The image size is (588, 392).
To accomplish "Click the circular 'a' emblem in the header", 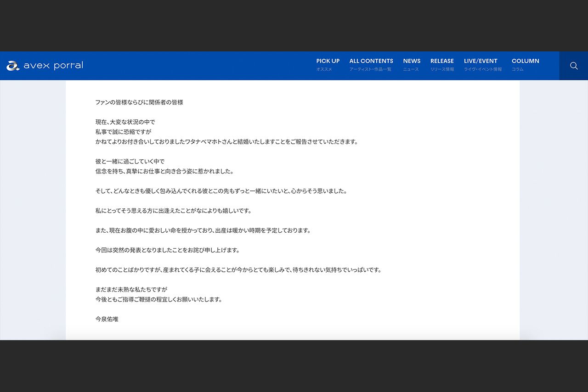I will tap(12, 65).
